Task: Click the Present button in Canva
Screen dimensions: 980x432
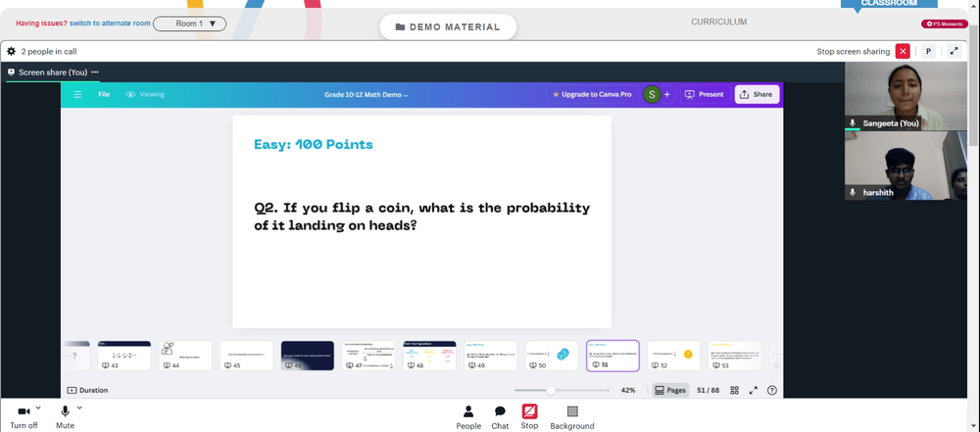Action: pos(705,94)
